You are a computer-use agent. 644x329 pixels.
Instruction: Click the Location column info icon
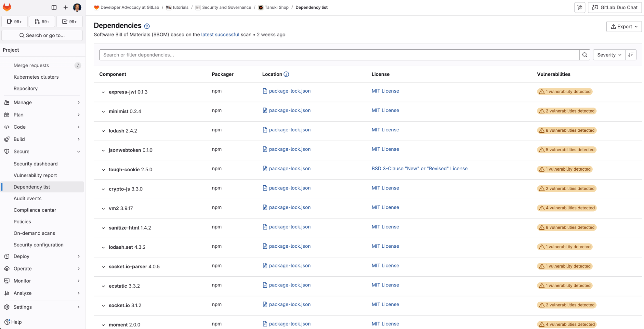point(286,74)
